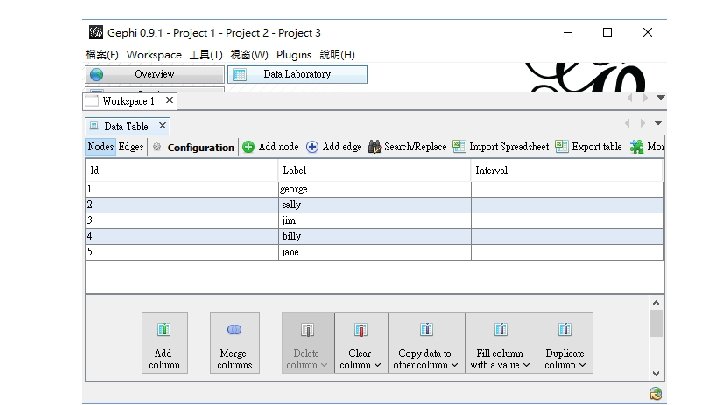Open the 說明(H) help menu
The height and width of the screenshot is (405, 720).
(337, 55)
